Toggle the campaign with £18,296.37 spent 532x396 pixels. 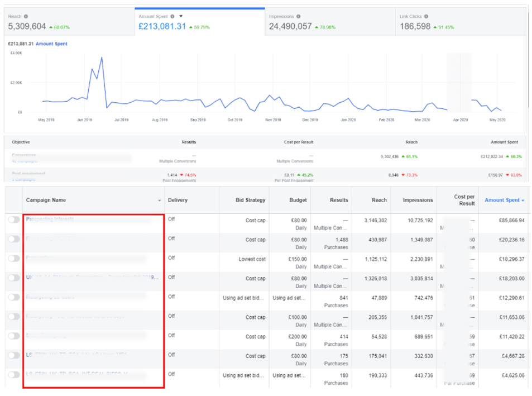tap(14, 258)
